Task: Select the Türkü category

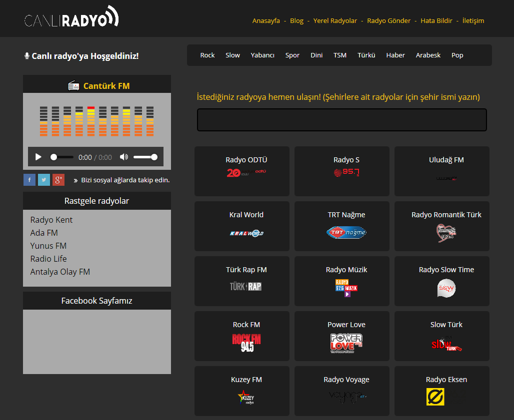Action: (x=366, y=55)
